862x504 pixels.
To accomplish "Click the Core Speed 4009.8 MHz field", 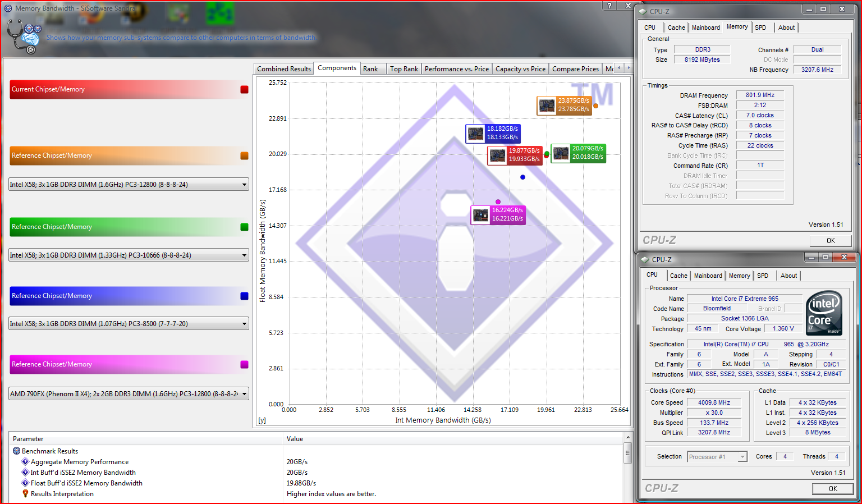I will pyautogui.click(x=714, y=402).
